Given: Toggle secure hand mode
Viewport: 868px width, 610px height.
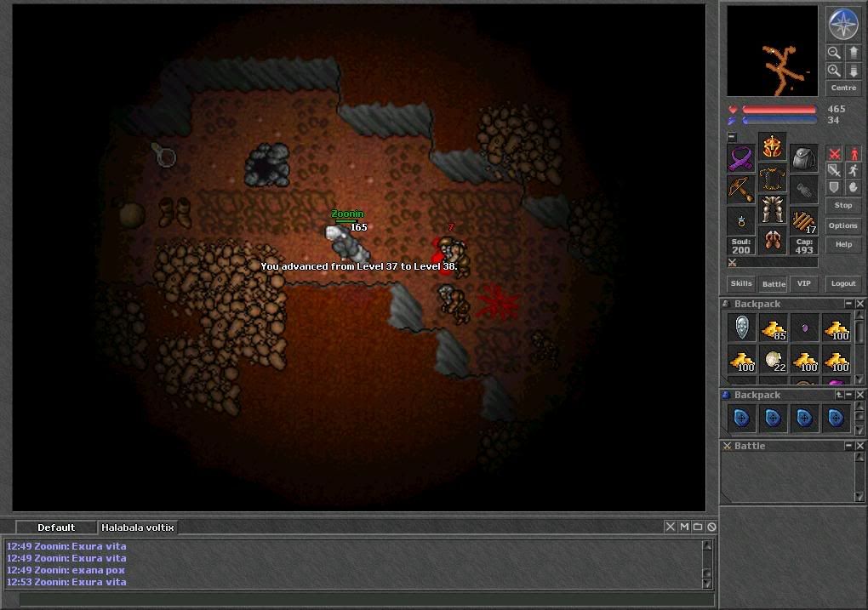Looking at the screenshot, I should (x=853, y=188).
